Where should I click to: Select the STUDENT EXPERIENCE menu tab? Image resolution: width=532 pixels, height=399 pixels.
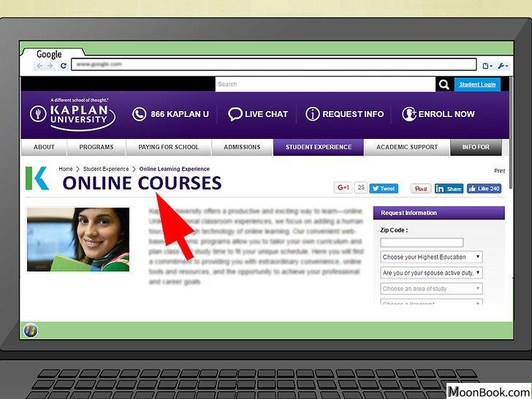tap(319, 147)
